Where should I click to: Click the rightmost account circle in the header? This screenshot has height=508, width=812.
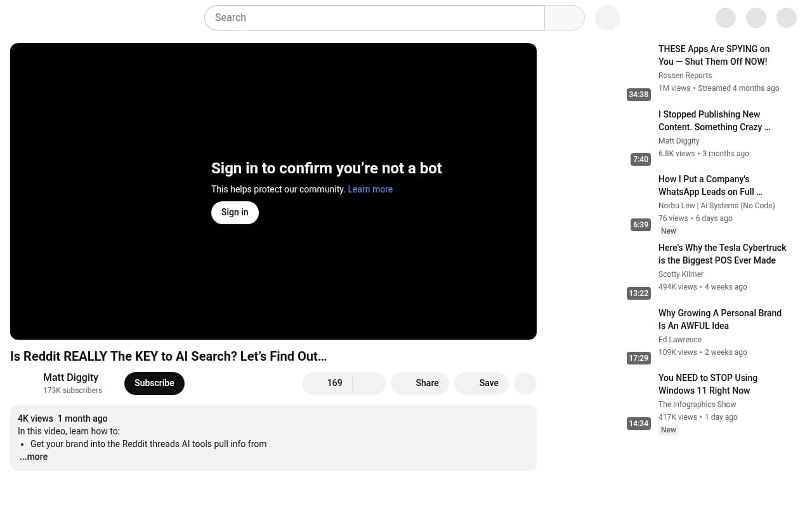point(787,18)
